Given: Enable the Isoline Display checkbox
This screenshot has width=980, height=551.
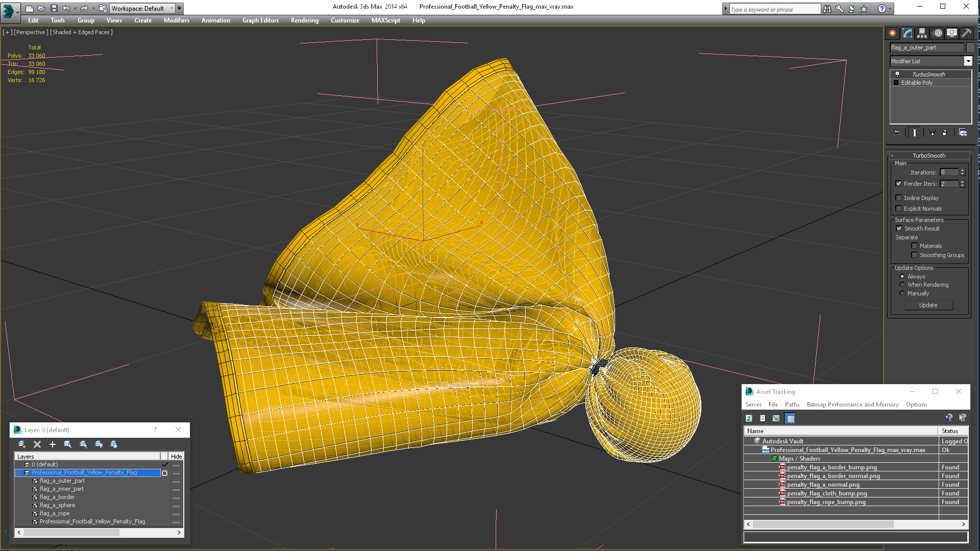Looking at the screenshot, I should pos(899,198).
